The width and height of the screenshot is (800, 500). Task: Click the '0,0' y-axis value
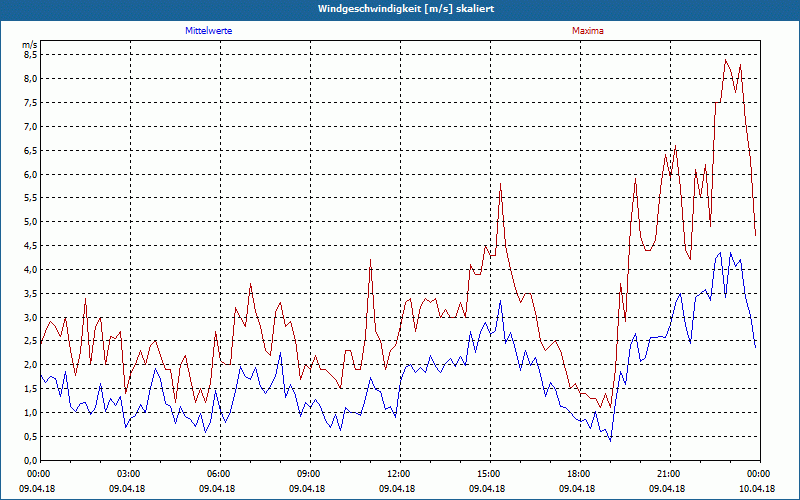point(31,461)
